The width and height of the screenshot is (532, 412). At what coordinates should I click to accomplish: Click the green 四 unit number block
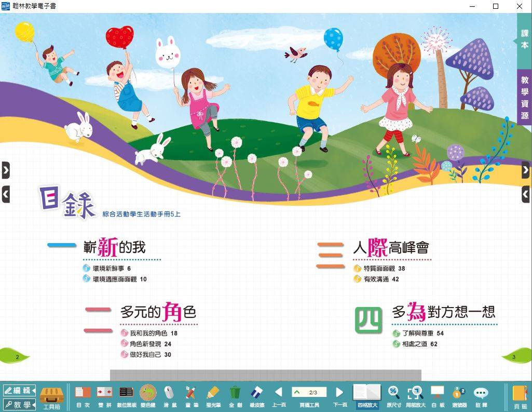coord(369,320)
